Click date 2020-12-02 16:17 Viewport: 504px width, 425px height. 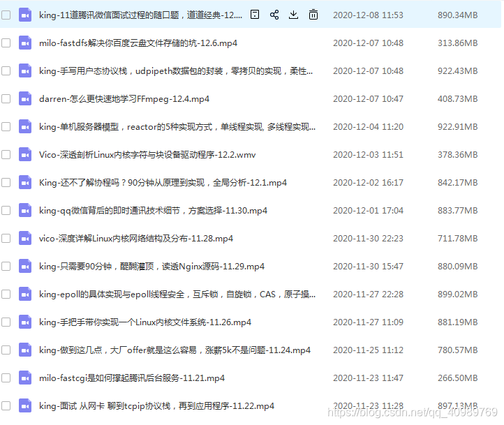(x=368, y=183)
